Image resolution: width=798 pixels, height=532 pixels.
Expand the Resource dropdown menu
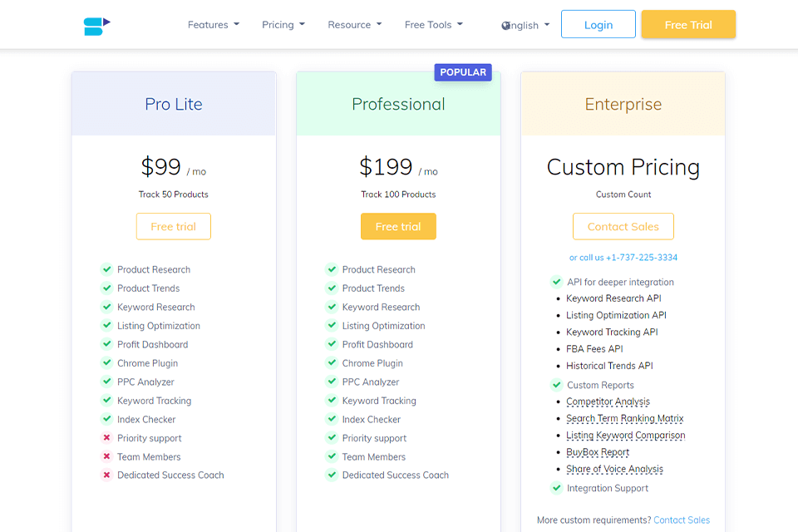click(354, 25)
